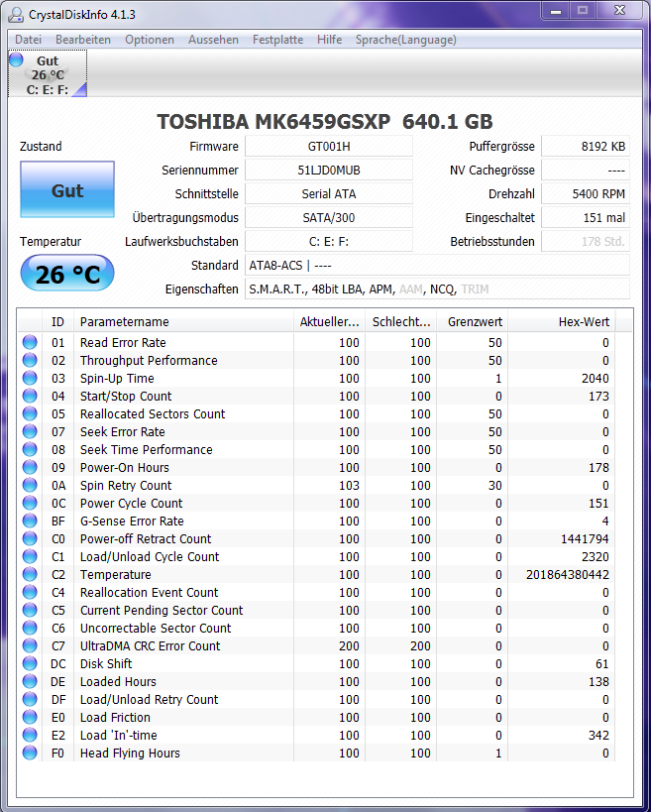Click status orb for Power Cycle Count
This screenshot has width=651, height=812.
[x=30, y=503]
